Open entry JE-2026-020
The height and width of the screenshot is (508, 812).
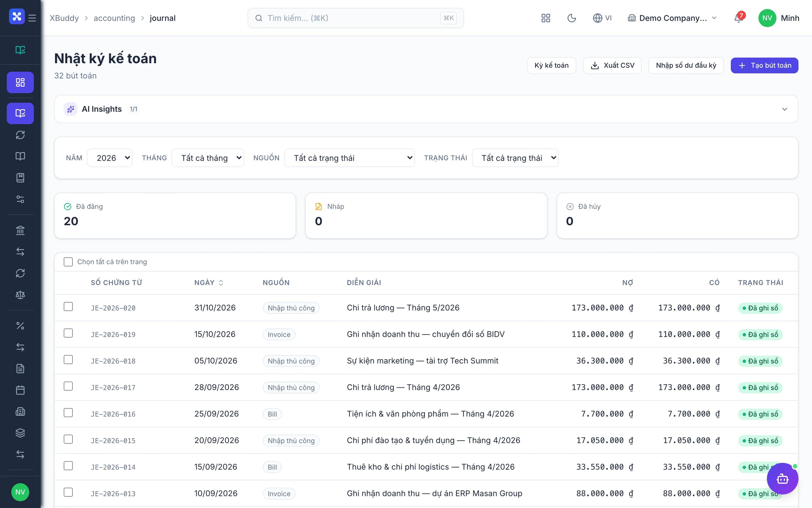point(113,308)
